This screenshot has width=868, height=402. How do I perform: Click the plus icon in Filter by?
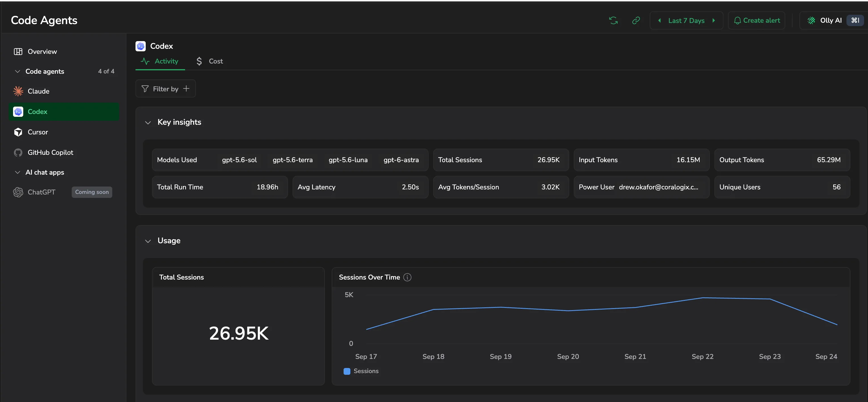[186, 89]
